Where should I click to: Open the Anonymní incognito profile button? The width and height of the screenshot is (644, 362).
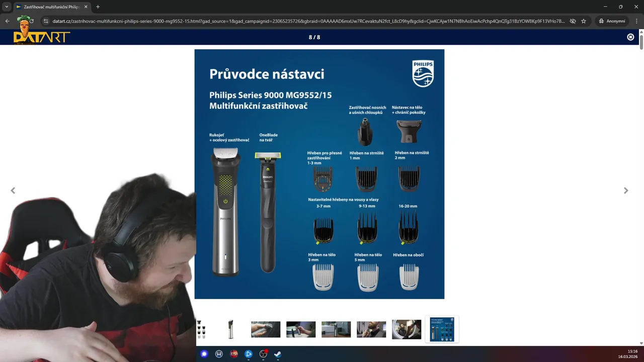coord(612,21)
